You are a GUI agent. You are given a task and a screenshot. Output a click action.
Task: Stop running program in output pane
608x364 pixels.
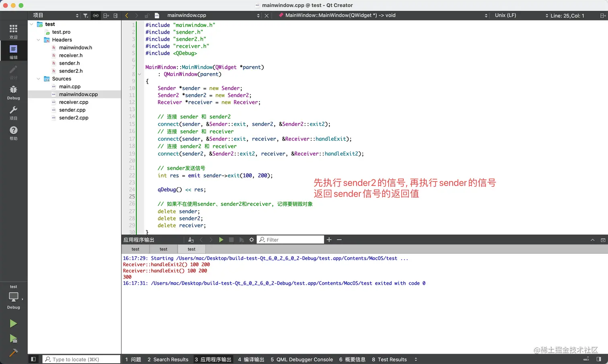[231, 240]
